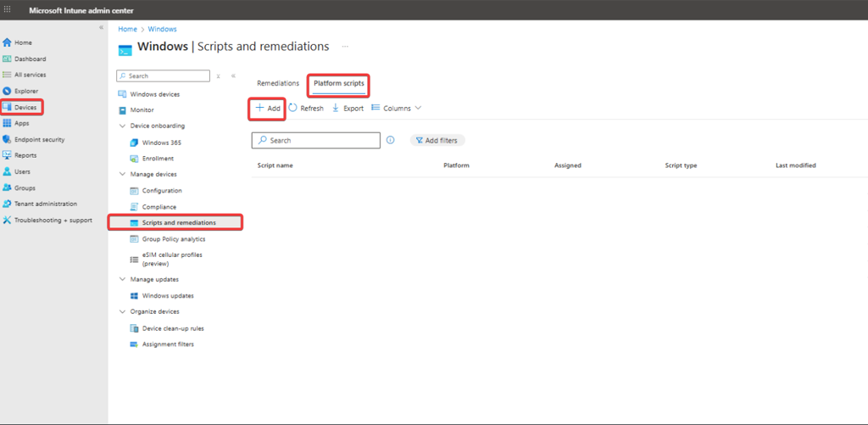
Task: Open the Columns dropdown
Action: 397,109
